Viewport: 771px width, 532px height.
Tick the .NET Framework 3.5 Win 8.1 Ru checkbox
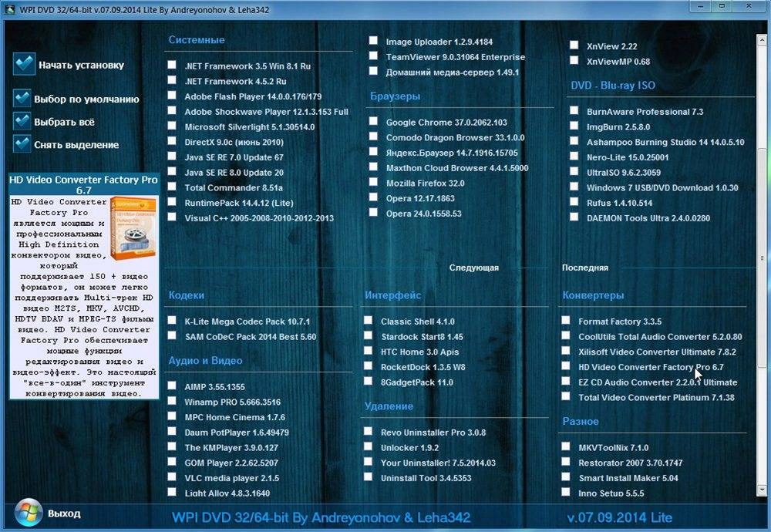pos(172,65)
